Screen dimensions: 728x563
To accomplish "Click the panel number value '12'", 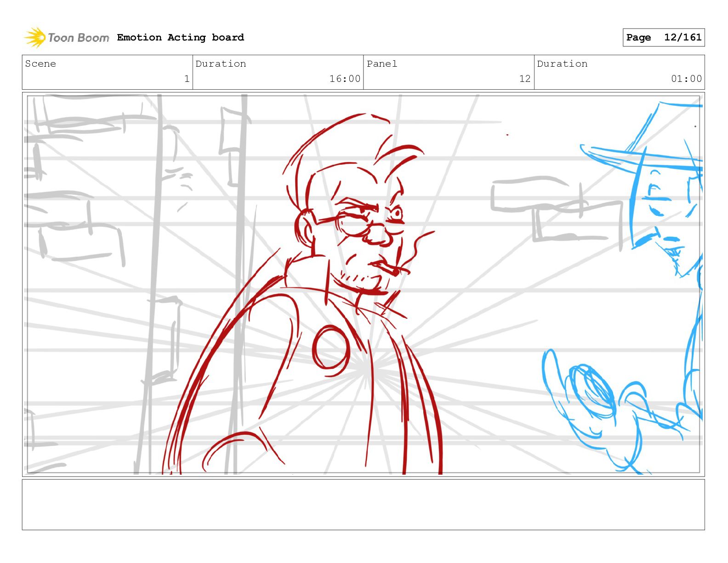I will pos(525,79).
